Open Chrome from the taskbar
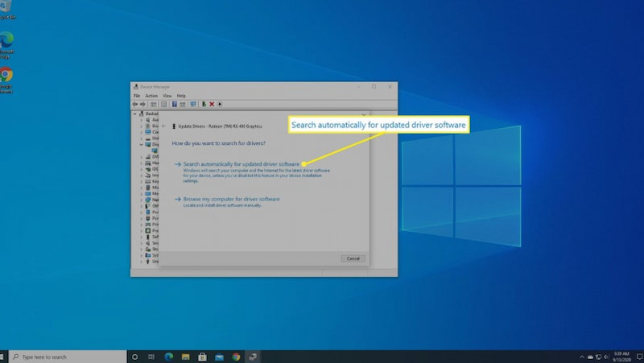The image size is (644, 363). coord(237,357)
